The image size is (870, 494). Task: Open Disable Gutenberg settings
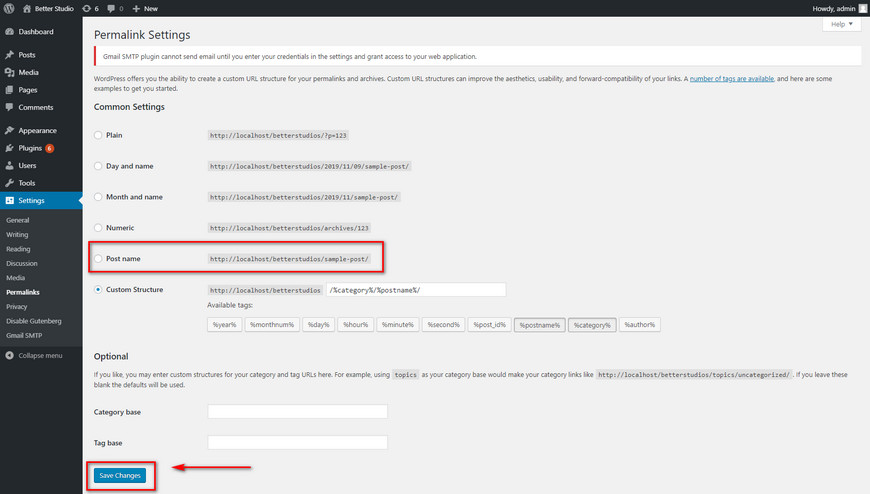[34, 321]
